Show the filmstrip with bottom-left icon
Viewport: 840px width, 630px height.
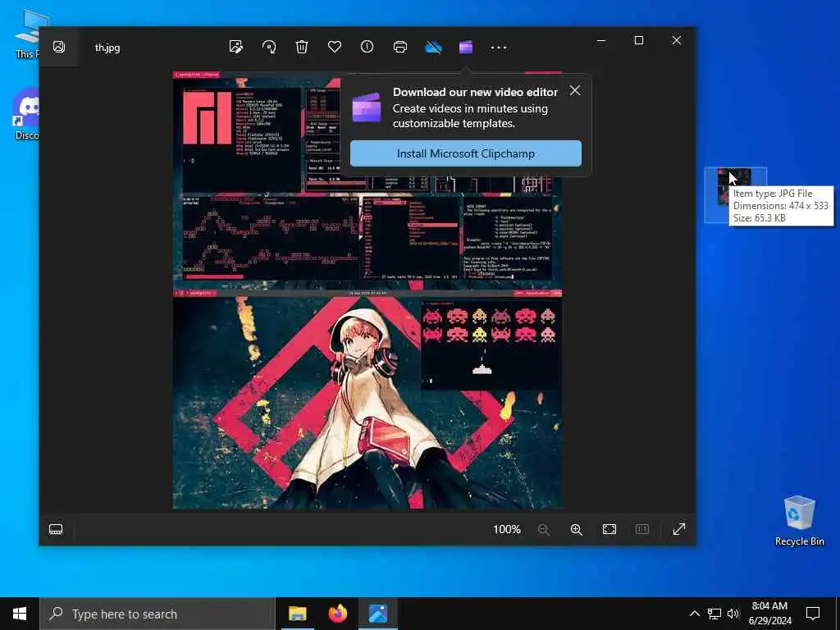click(x=56, y=529)
